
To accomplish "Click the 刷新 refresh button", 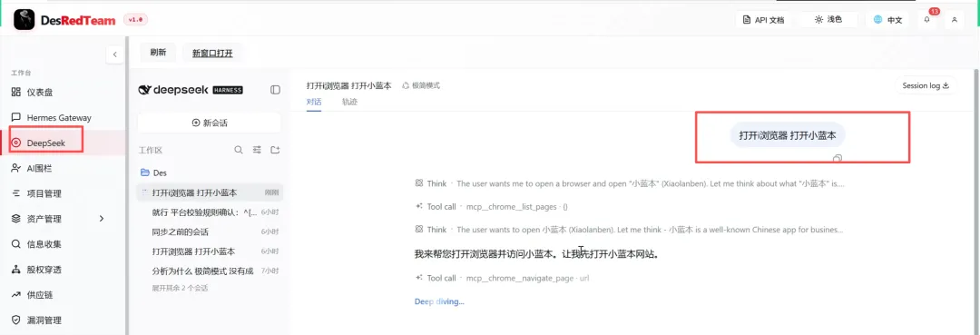I will (158, 53).
